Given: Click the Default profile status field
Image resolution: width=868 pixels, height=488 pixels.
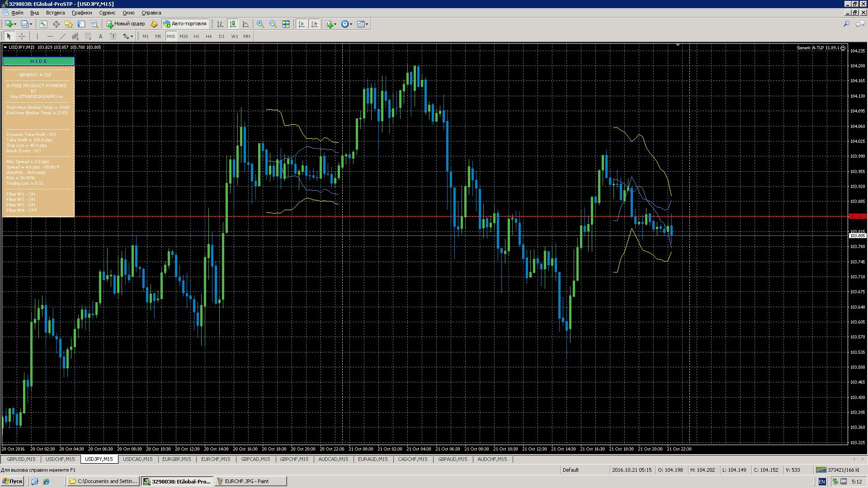Looking at the screenshot, I should (585, 470).
